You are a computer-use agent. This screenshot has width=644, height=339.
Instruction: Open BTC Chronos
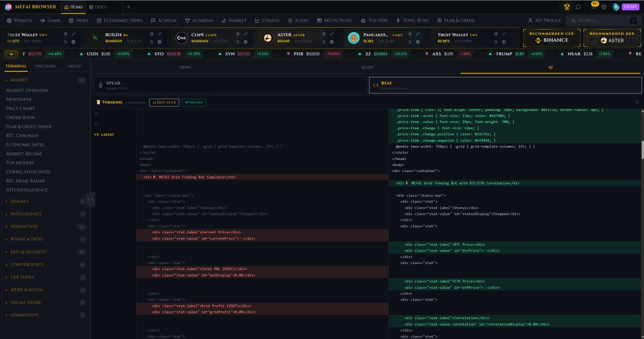22,136
